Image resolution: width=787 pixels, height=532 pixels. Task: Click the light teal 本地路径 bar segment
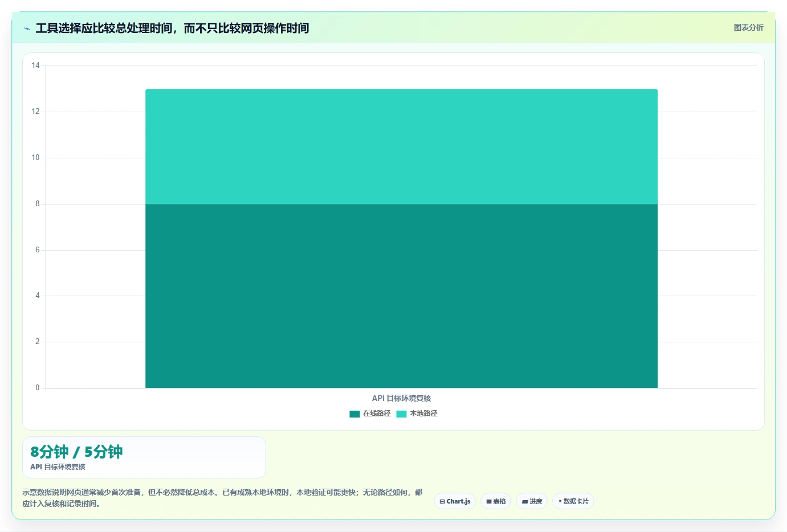401,146
